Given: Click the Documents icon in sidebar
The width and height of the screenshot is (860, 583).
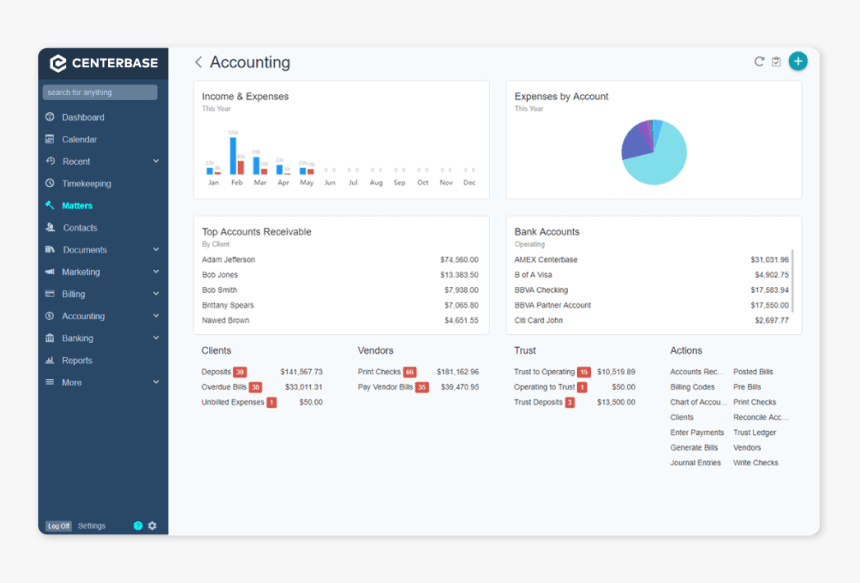Looking at the screenshot, I should (50, 250).
